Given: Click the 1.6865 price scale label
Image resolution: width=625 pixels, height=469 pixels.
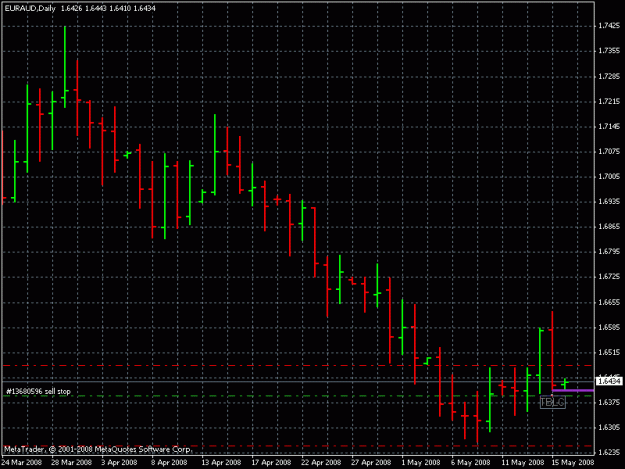Looking at the screenshot, I should tap(609, 227).
